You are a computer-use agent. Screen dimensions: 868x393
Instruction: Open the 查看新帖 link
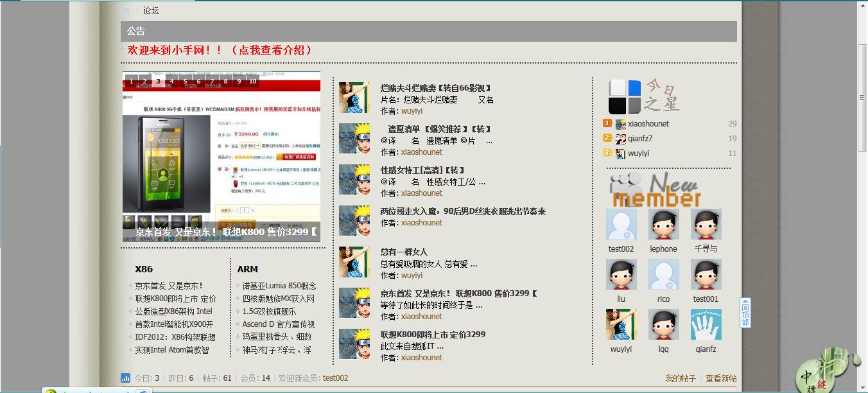[x=722, y=379]
